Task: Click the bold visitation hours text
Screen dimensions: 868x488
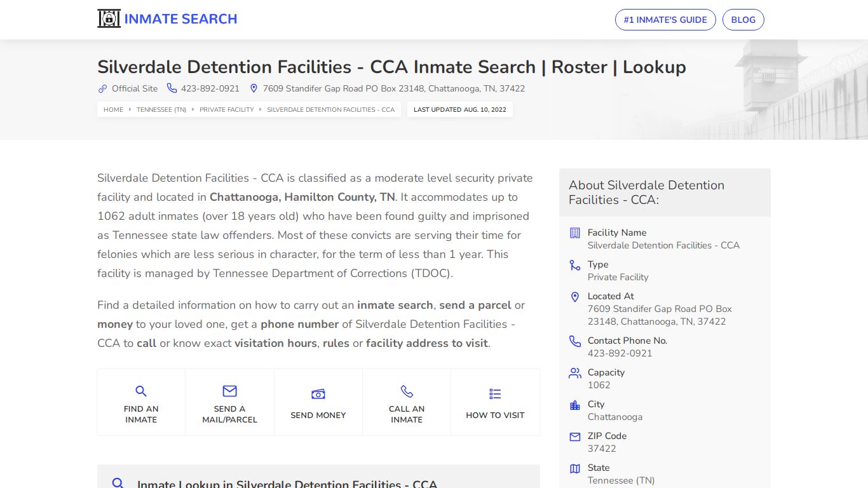Action: pos(276,343)
